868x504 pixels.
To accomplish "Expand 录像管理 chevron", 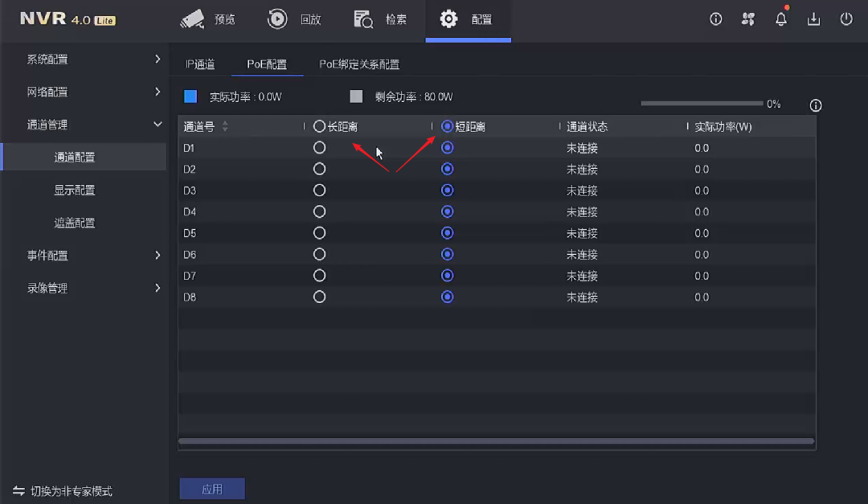I will point(158,288).
